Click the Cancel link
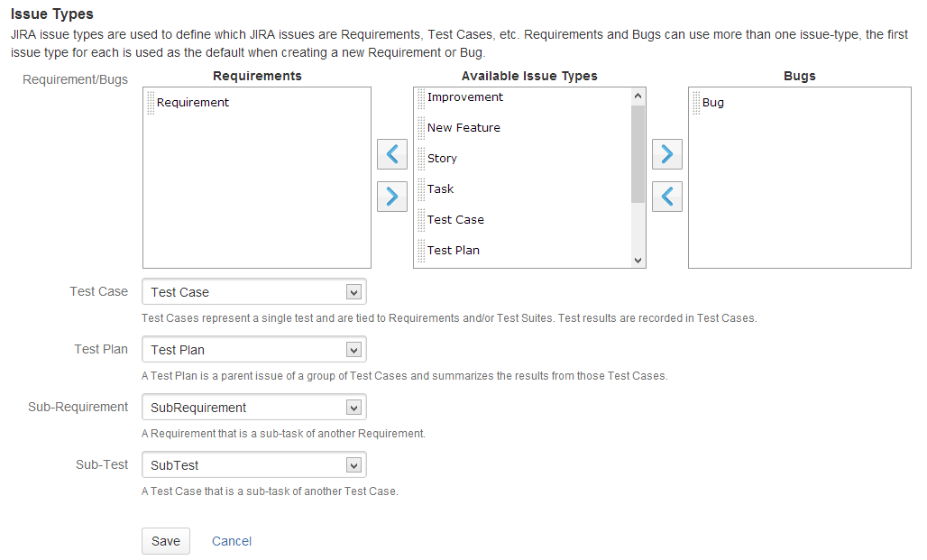The image size is (927, 560). [x=232, y=541]
